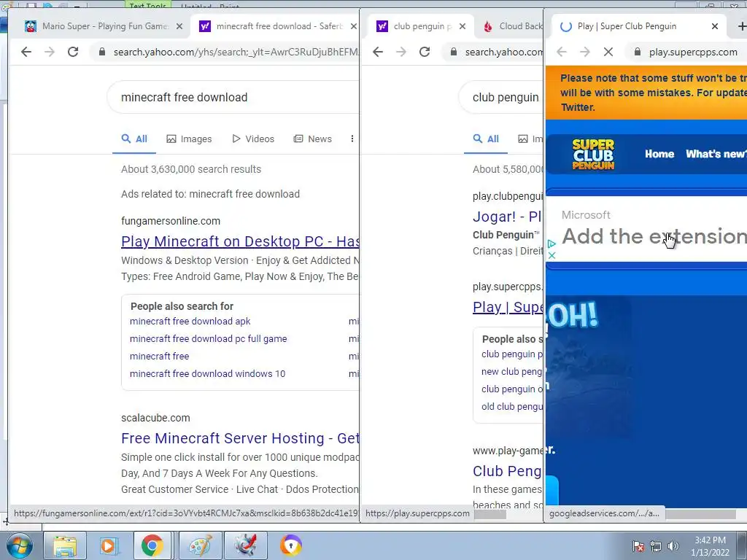Go back in the minecraft search window
The image size is (747, 560).
tap(26, 52)
